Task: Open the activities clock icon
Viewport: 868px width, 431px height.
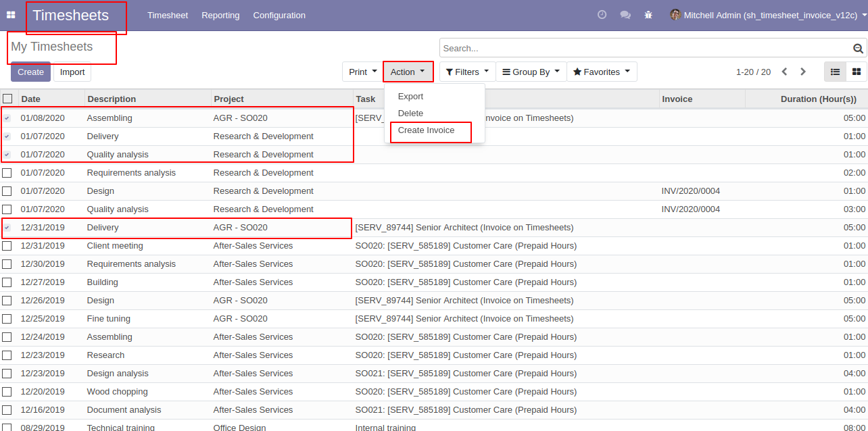Action: (x=602, y=15)
